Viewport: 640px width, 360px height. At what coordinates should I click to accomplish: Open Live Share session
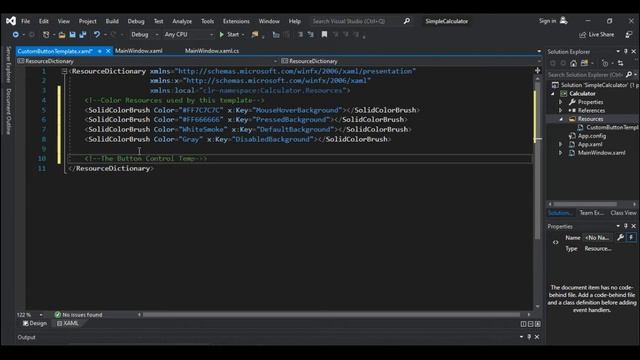[x=597, y=35]
